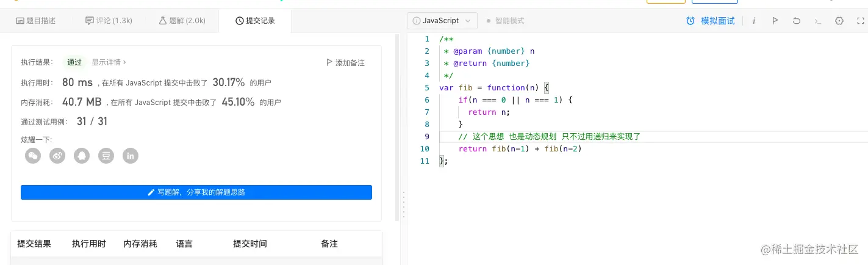Click the comment on line 9
This screenshot has height=265, width=868.
549,136
